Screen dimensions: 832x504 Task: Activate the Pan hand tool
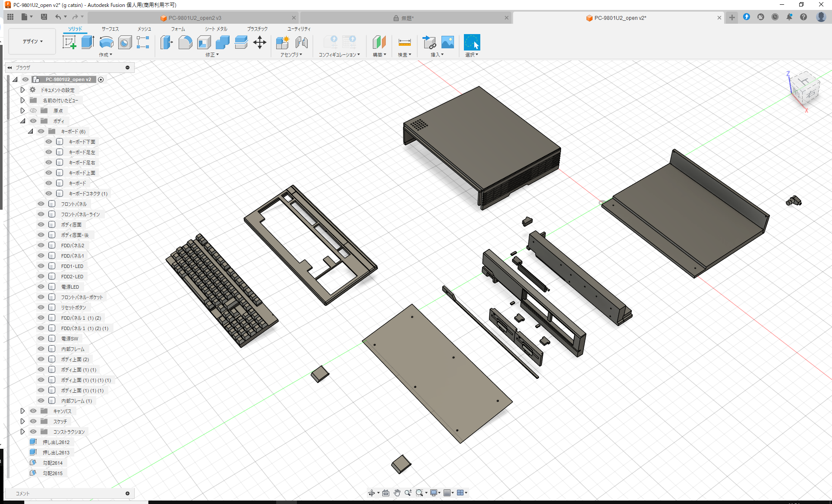[x=397, y=492]
